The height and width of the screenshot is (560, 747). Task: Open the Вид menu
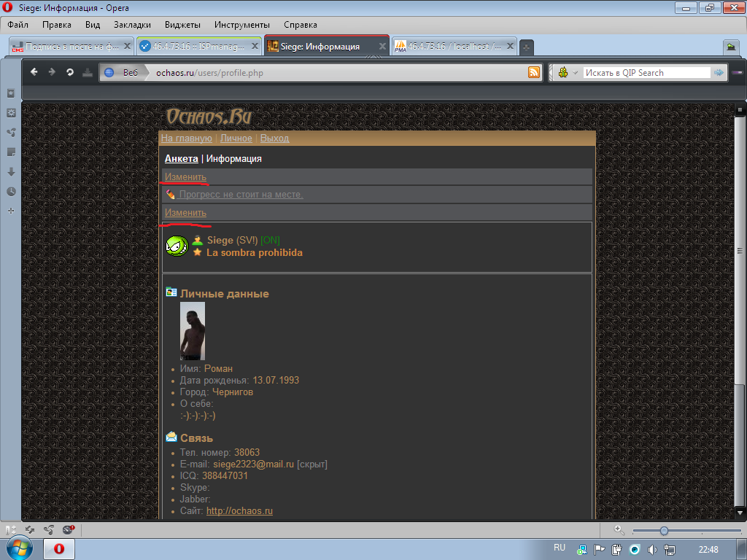click(x=93, y=25)
